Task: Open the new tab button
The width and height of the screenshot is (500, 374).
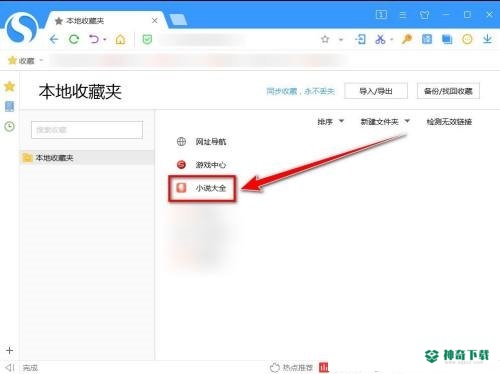Action: point(178,20)
